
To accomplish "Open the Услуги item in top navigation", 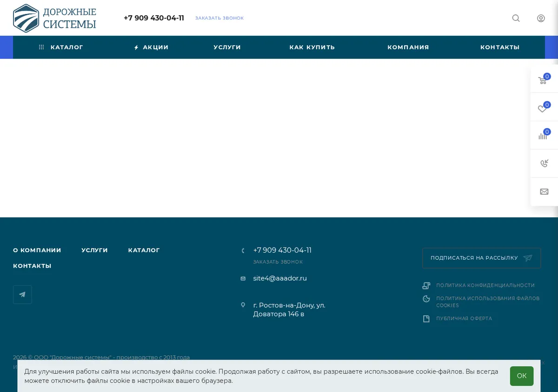I will pos(227,47).
